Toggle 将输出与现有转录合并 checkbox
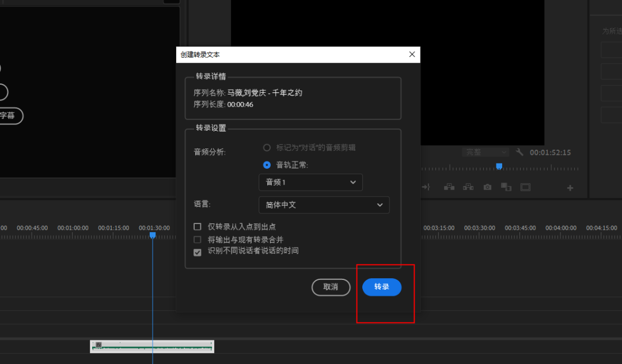622x364 pixels. click(197, 240)
